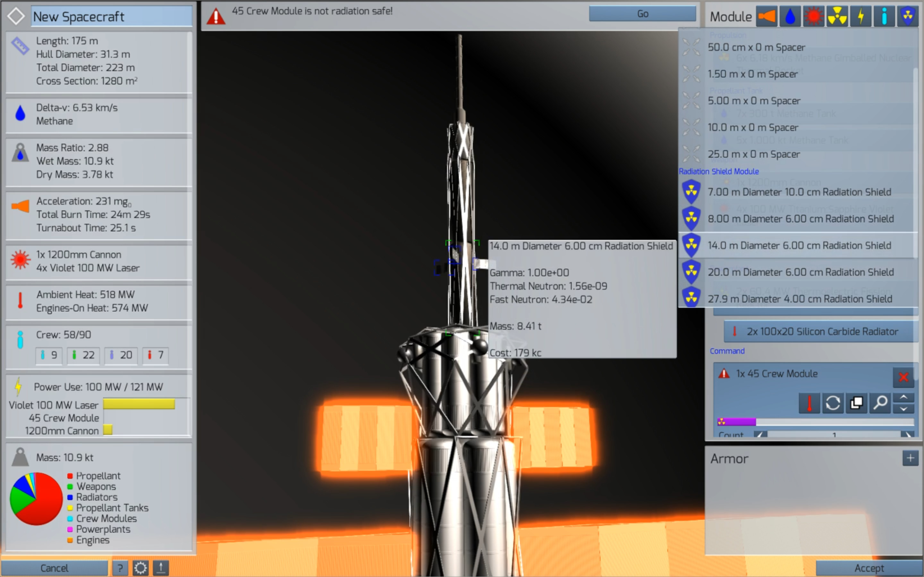Screen dimensions: 924x577
Task: Open the nuclear powerplant module category
Action: (x=838, y=16)
